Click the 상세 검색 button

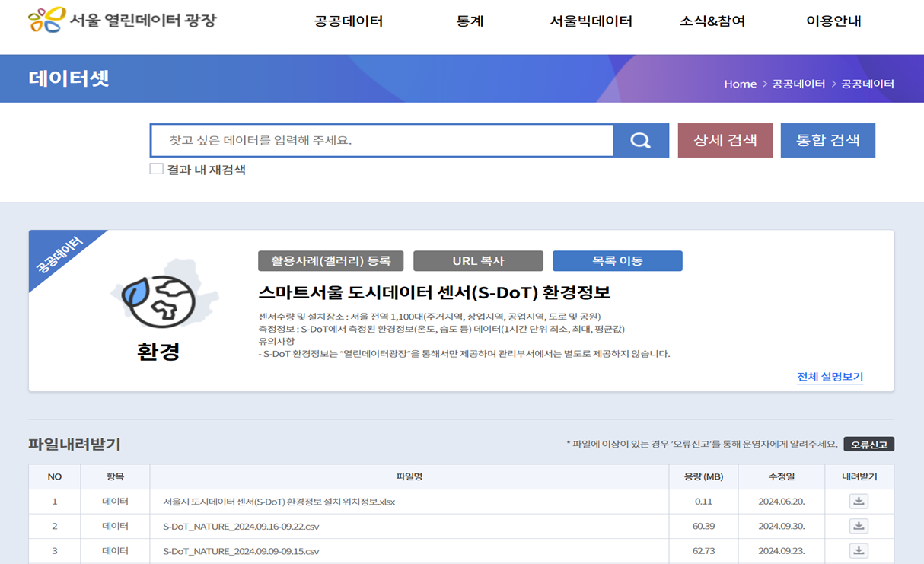pyautogui.click(x=725, y=141)
